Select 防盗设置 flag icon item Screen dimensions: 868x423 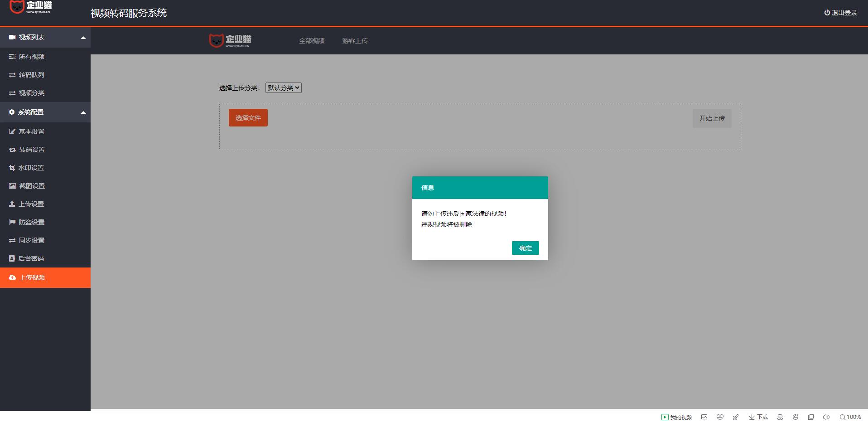(31, 222)
